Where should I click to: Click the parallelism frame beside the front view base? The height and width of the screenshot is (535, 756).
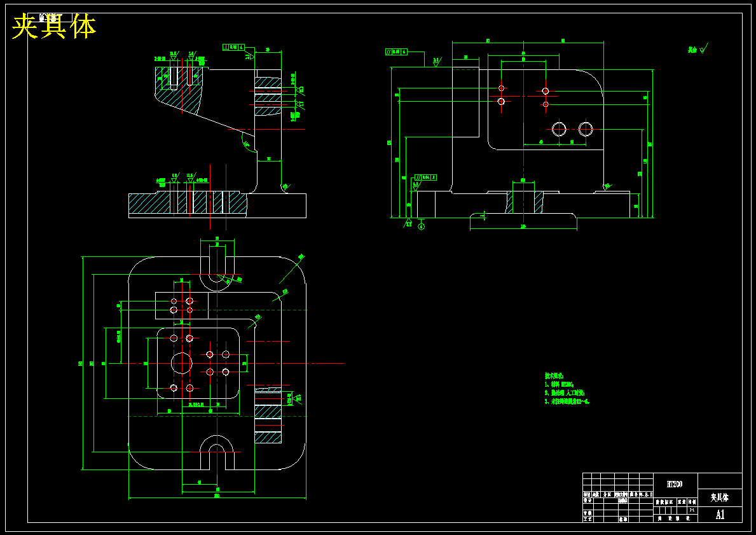[x=426, y=177]
